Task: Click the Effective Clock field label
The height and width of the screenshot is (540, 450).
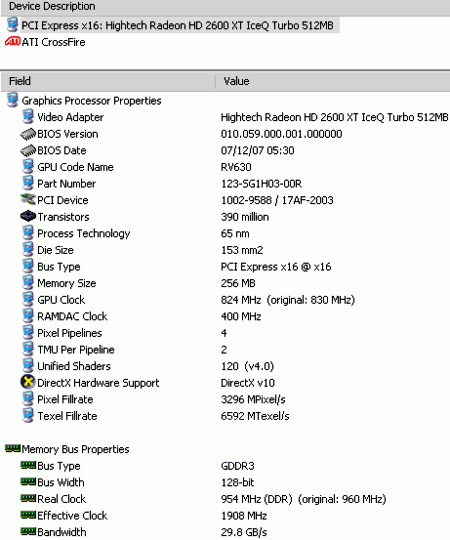Action: (x=72, y=516)
